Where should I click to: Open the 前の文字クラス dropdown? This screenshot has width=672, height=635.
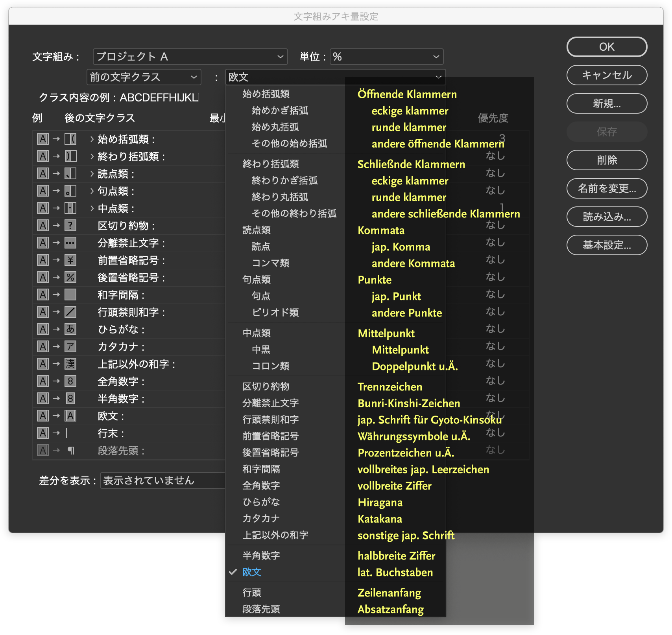pyautogui.click(x=144, y=77)
